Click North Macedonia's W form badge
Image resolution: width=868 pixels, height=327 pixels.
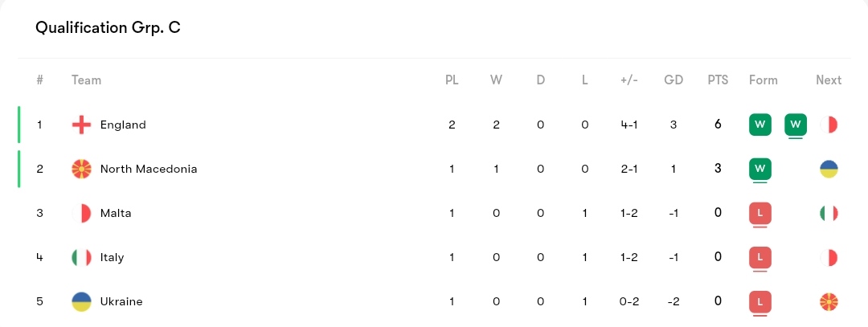760,169
